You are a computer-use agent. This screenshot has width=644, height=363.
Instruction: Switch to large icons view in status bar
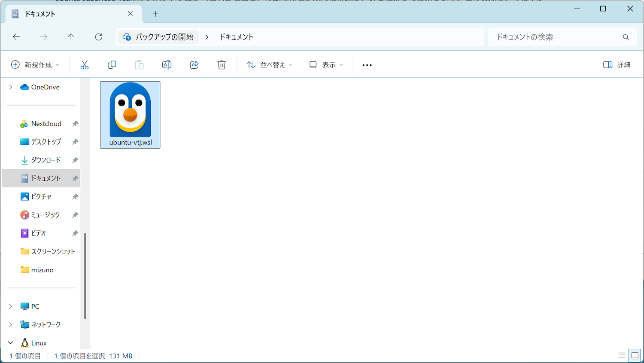(634, 355)
